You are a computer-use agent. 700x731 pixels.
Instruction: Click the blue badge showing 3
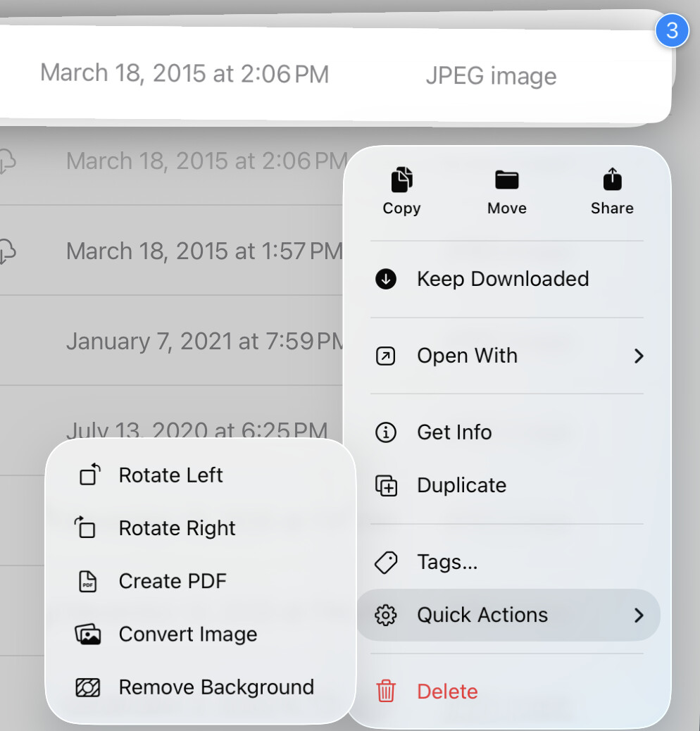point(672,31)
